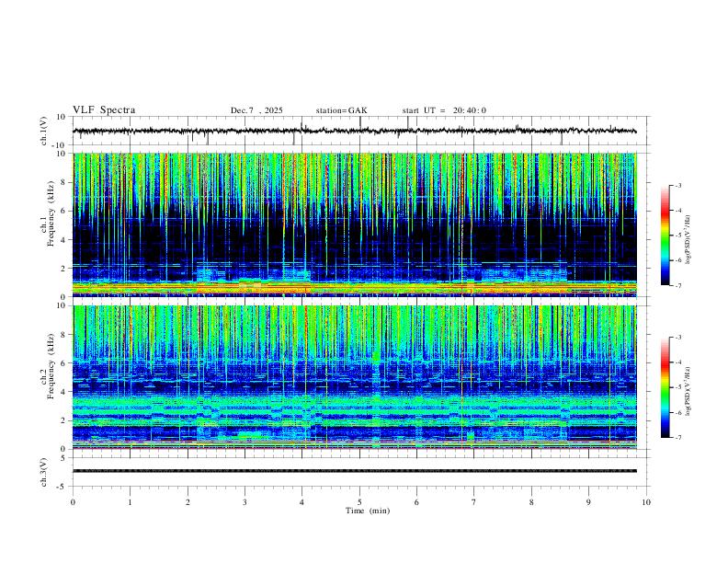728x563 pixels.
Task: Click the lower colorbar 'log(PSD)(V²/Hz)' label
Action: [688, 391]
